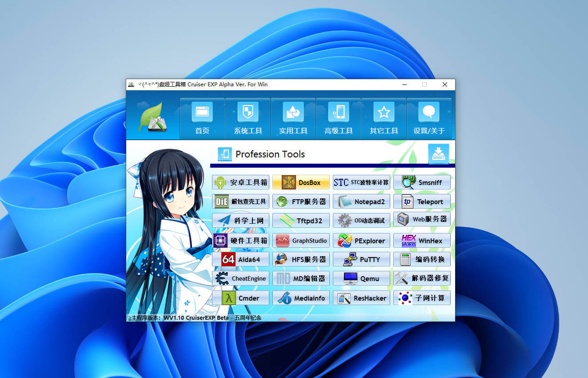This screenshot has width=588, height=378.
Task: Launch the FTP服务器 FTP server
Action: point(301,201)
